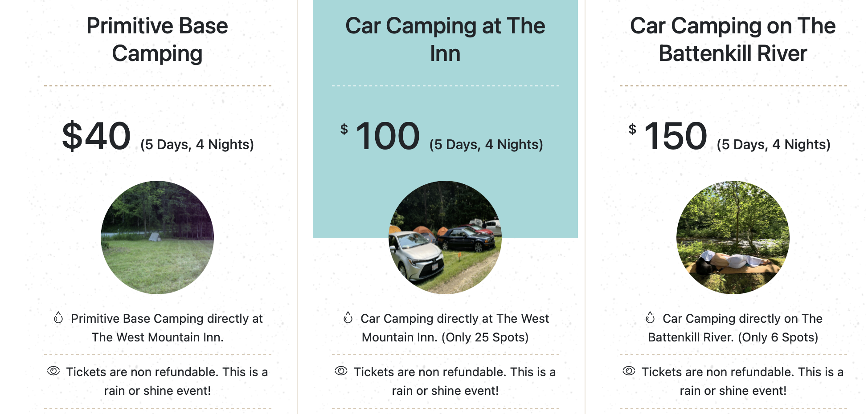Open the riverside yoga mat photo
This screenshot has height=414, width=868.
[x=733, y=237]
